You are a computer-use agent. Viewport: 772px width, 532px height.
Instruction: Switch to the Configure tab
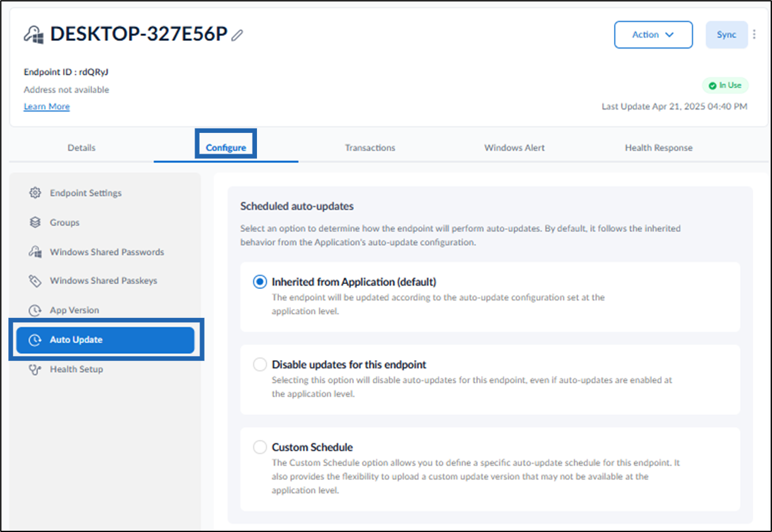click(x=226, y=148)
